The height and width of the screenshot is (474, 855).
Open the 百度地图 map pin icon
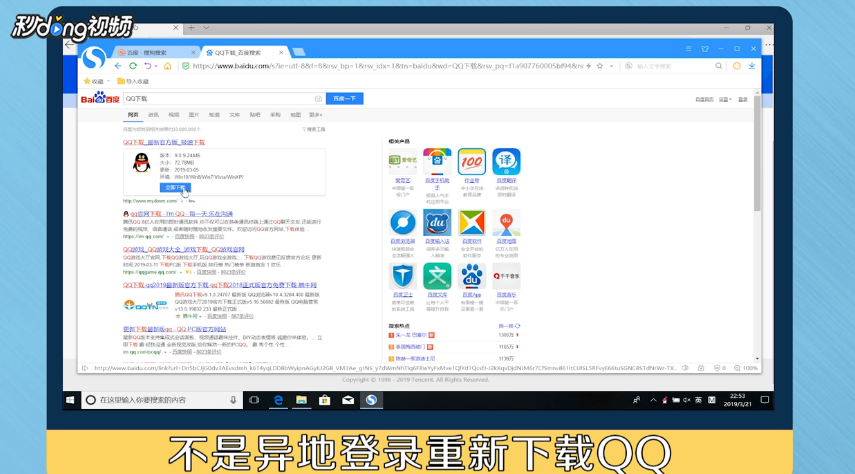(506, 223)
